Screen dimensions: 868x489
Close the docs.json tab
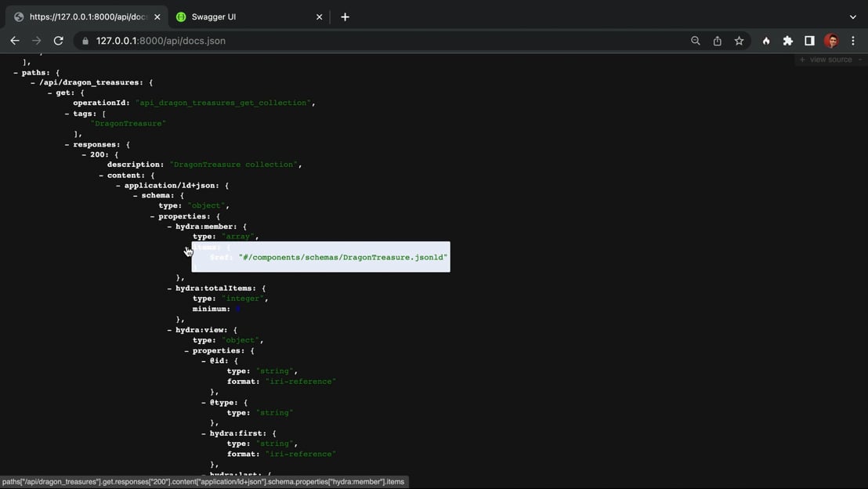(x=157, y=17)
